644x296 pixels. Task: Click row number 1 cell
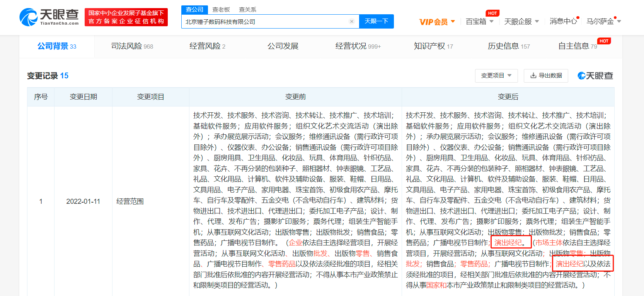[x=41, y=201]
